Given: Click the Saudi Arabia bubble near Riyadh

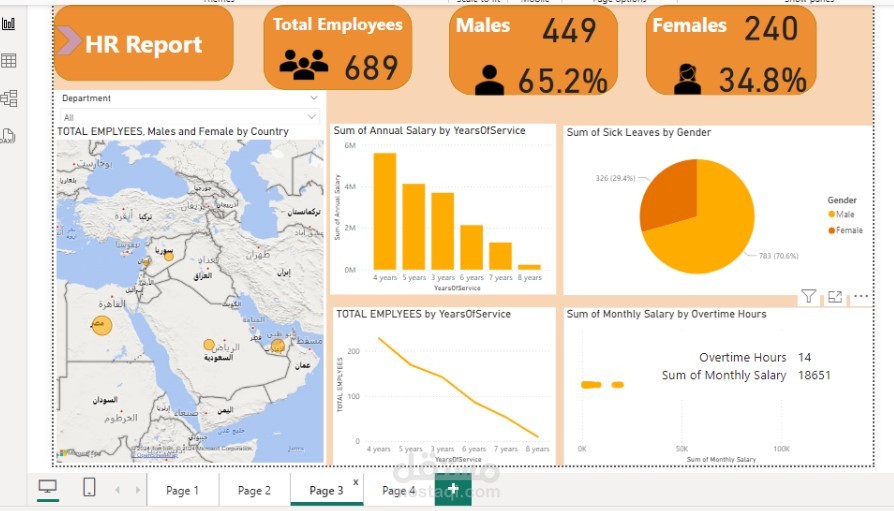Looking at the screenshot, I should pos(209,344).
